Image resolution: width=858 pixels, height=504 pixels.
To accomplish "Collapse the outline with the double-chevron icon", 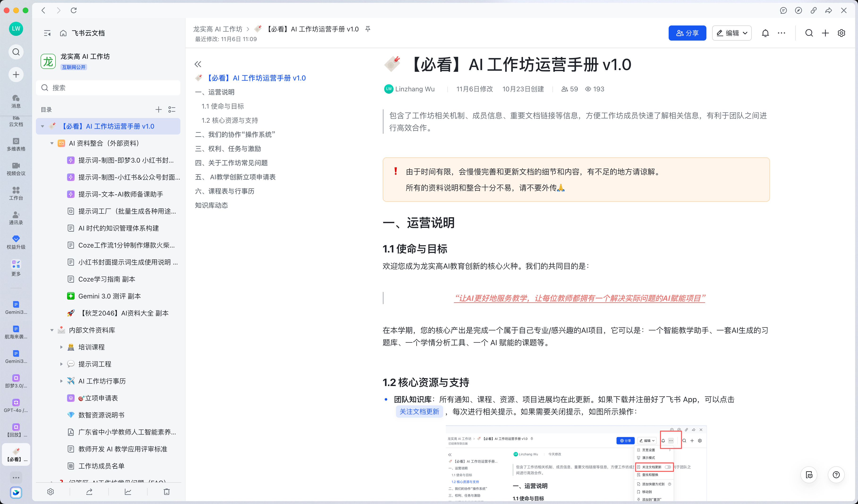I will [x=198, y=64].
